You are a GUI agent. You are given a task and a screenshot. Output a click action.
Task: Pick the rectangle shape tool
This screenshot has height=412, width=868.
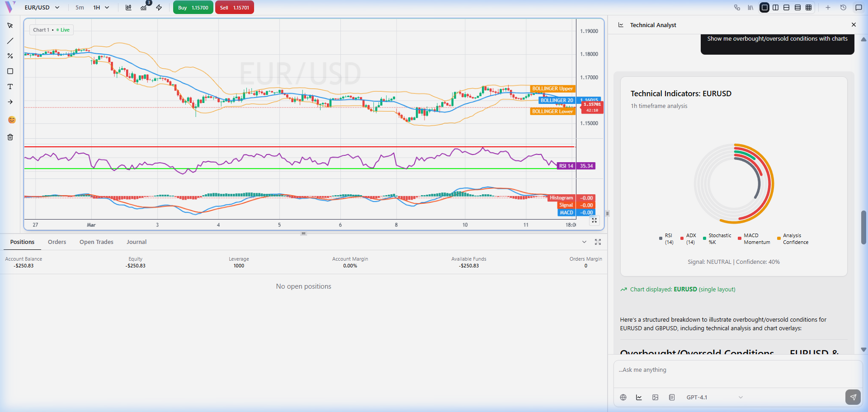10,71
